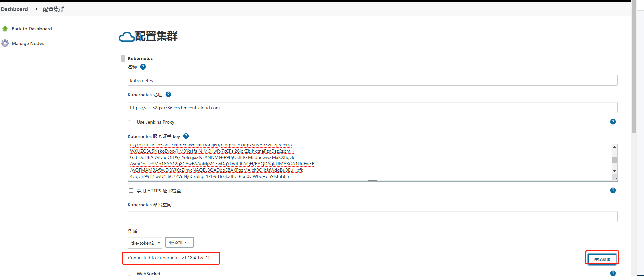Click the green Back to Dashboard arrow icon
This screenshot has height=276, width=644.
pyautogui.click(x=5, y=29)
